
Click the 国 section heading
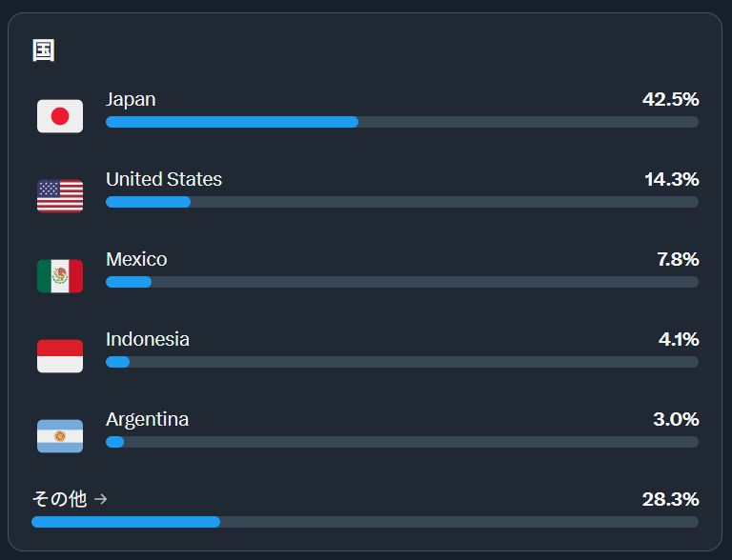point(44,50)
